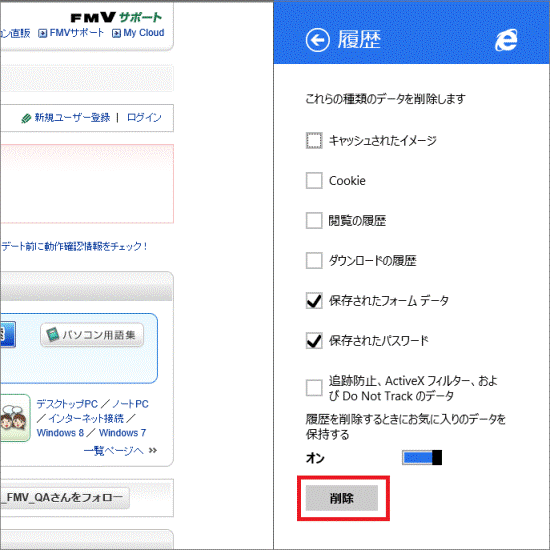
Task: Open the インターネット接続 link
Action: pyautogui.click(x=86, y=418)
